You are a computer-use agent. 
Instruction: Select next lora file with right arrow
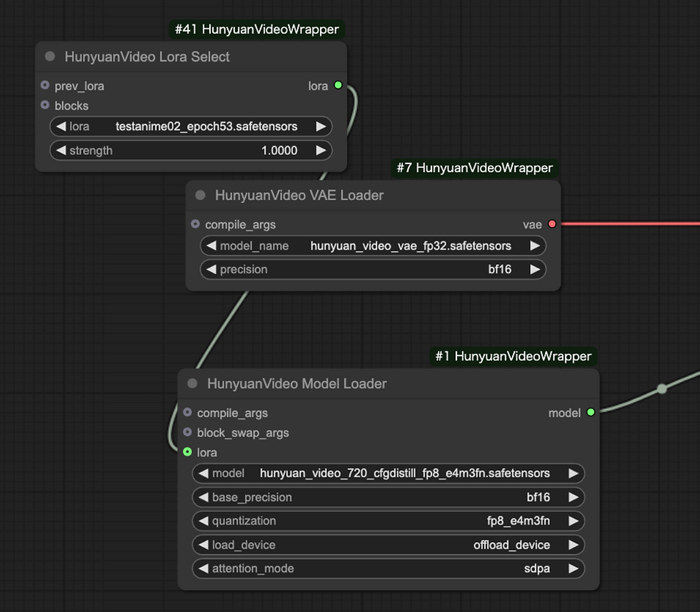321,126
